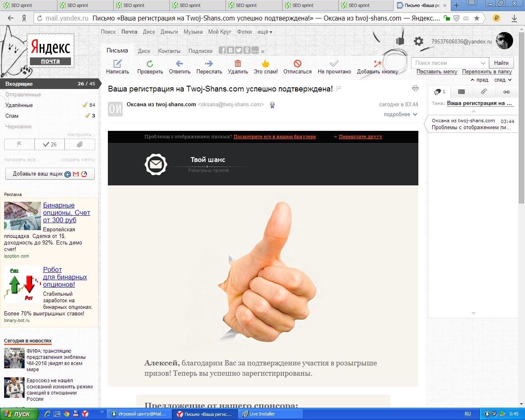
Task: Click Добавьте ваш ящик button
Action: 50,174
